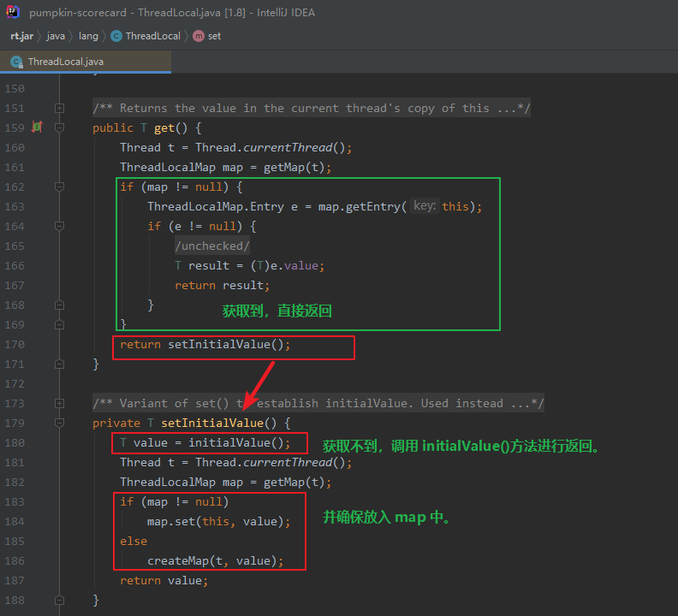
Task: Click fold end marker at line 171
Action: (x=60, y=364)
